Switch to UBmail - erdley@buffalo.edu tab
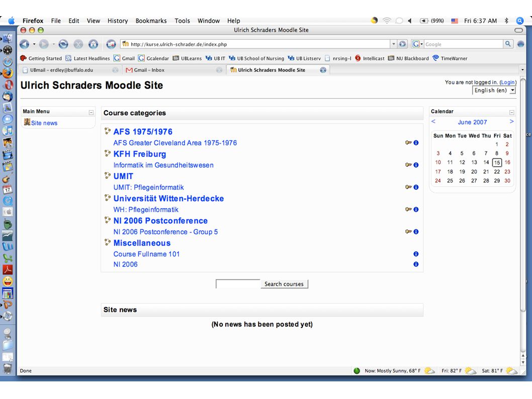Screen dimensions: 532x399 click(x=70, y=70)
